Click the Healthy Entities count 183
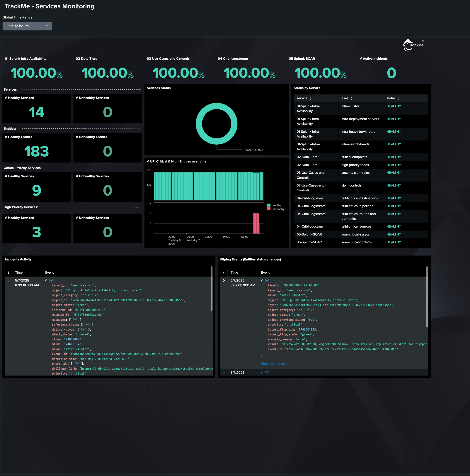The height and width of the screenshot is (476, 470). click(36, 151)
